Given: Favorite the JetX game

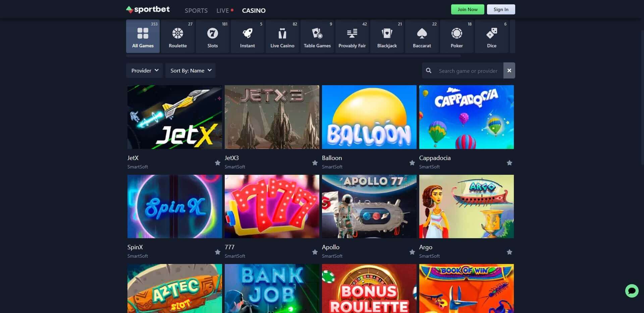Looking at the screenshot, I should (217, 162).
